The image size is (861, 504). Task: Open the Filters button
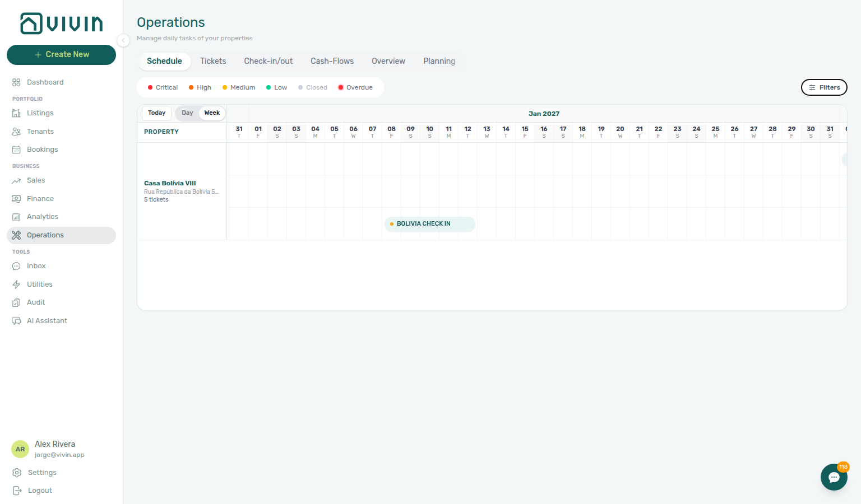[x=824, y=87]
